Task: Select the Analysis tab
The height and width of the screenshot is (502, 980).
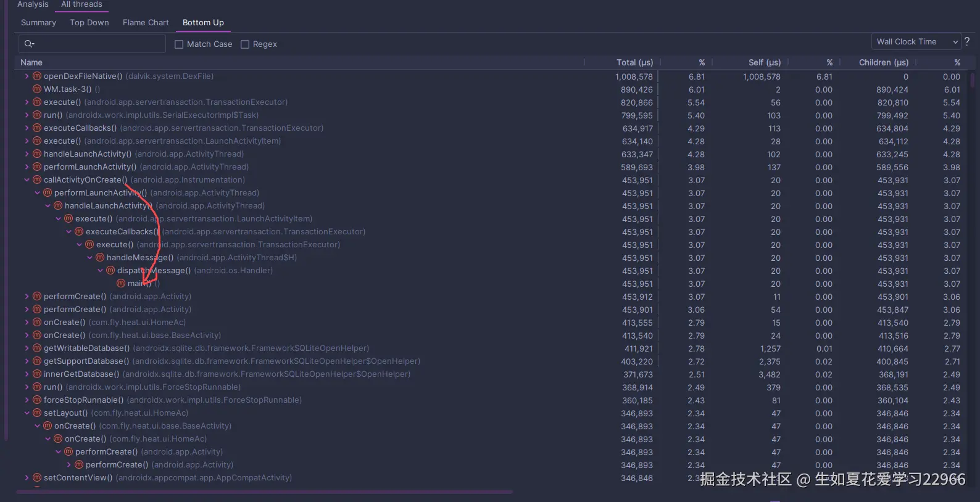Action: tap(33, 4)
